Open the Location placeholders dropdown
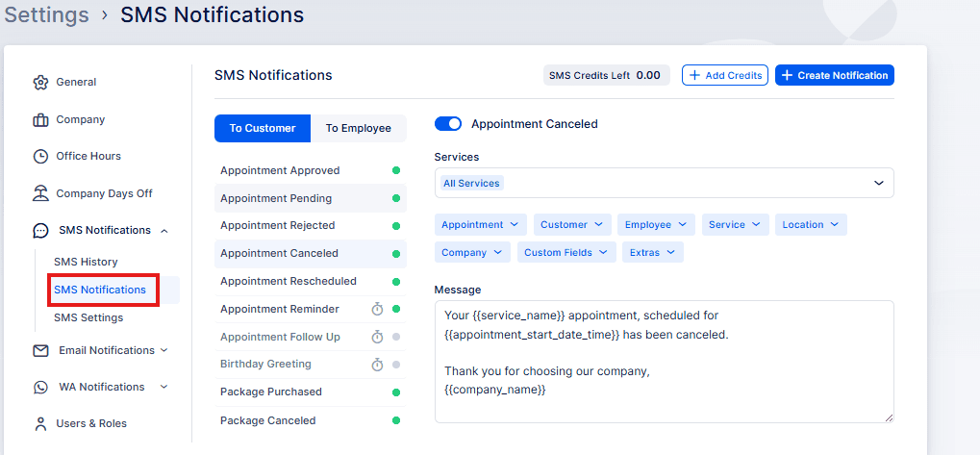This screenshot has height=455, width=980. (811, 224)
